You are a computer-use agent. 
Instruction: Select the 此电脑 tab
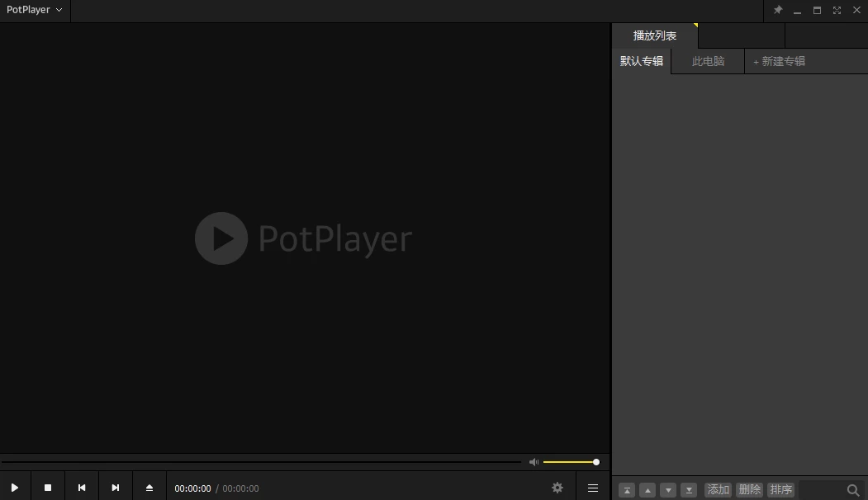[x=708, y=61]
